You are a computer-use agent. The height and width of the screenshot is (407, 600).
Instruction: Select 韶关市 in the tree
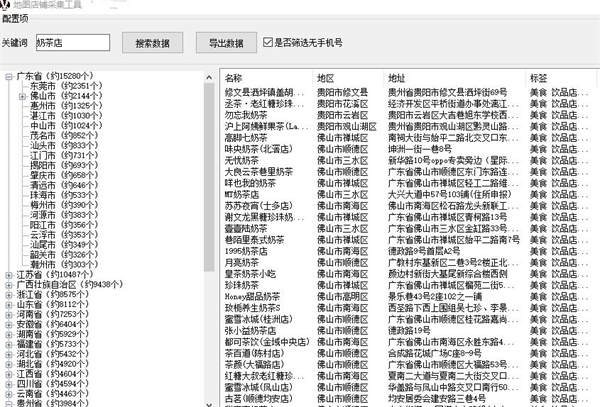coord(64,255)
